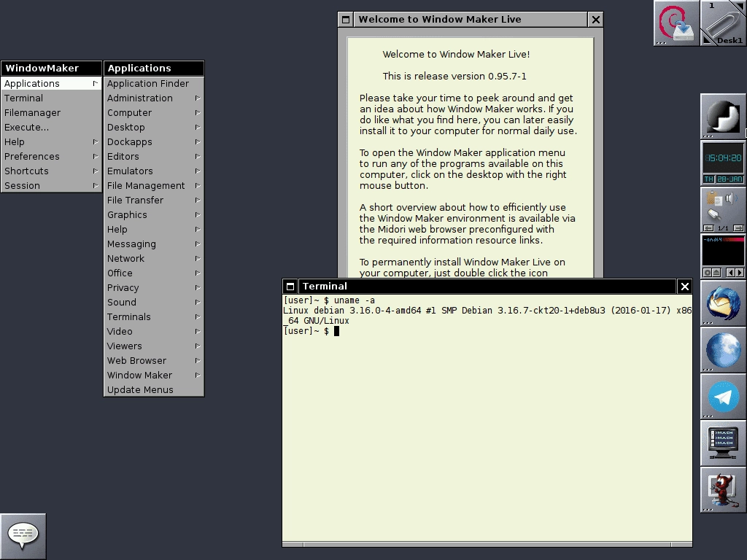Choose Filemanager from the WindowMaker menu
The height and width of the screenshot is (560, 747).
point(51,113)
